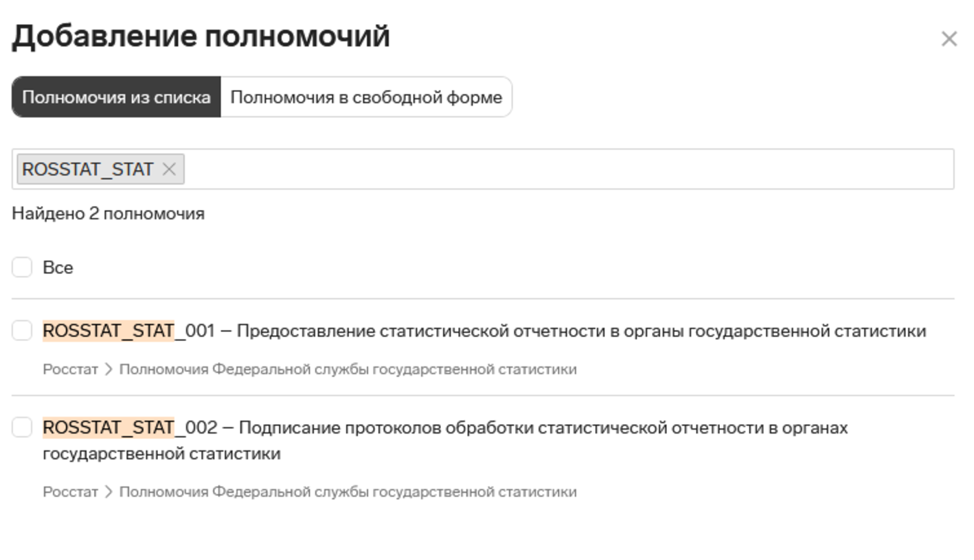Switch to Полномочия в свободной форме tab
The image size is (974, 560).
(366, 97)
